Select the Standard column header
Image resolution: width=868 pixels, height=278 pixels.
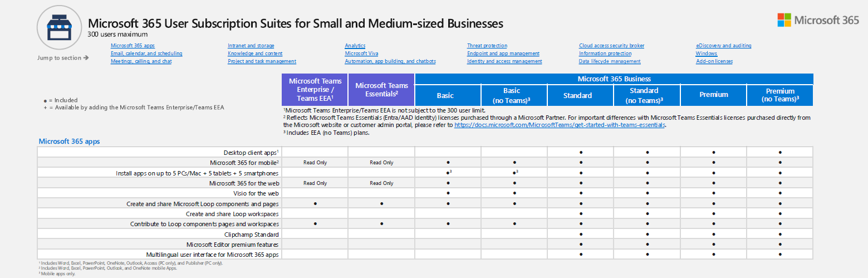tap(580, 95)
